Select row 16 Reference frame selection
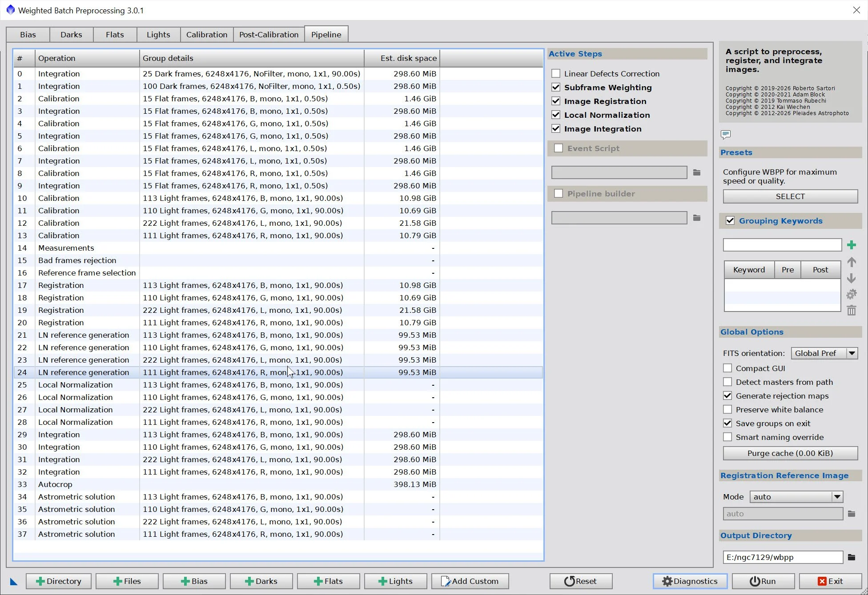 pyautogui.click(x=278, y=273)
